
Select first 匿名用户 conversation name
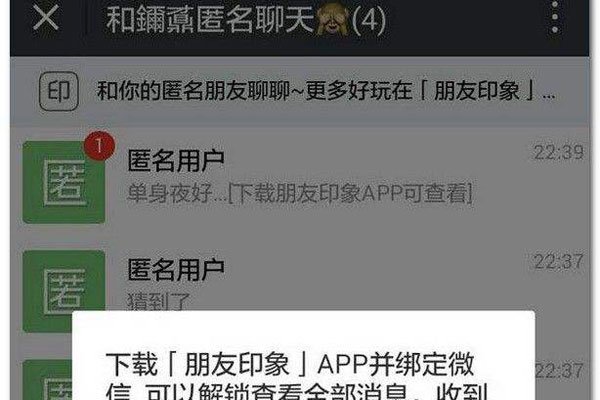[176, 161]
